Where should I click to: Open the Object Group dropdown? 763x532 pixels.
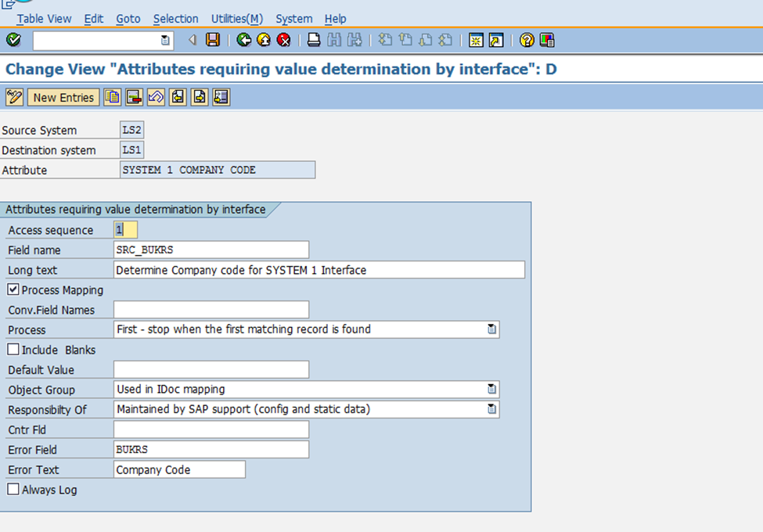coord(492,390)
